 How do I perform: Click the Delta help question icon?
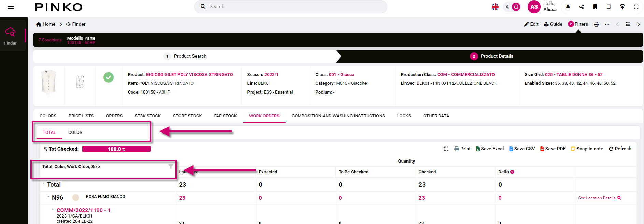click(x=512, y=172)
